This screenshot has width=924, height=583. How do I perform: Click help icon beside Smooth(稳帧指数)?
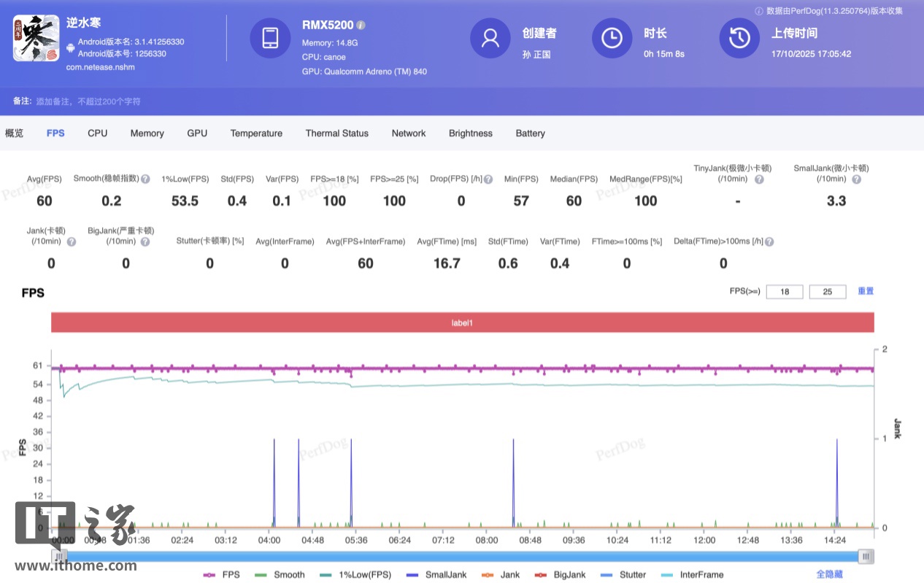[145, 179]
